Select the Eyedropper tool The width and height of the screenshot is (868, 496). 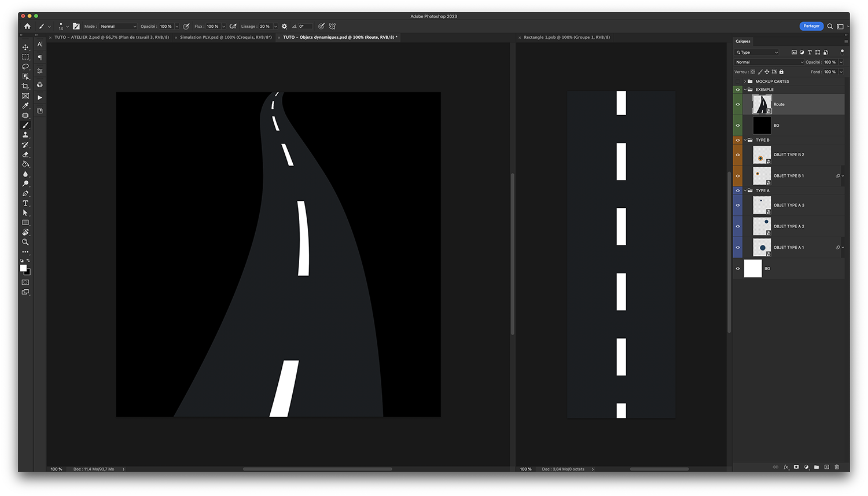tap(25, 106)
